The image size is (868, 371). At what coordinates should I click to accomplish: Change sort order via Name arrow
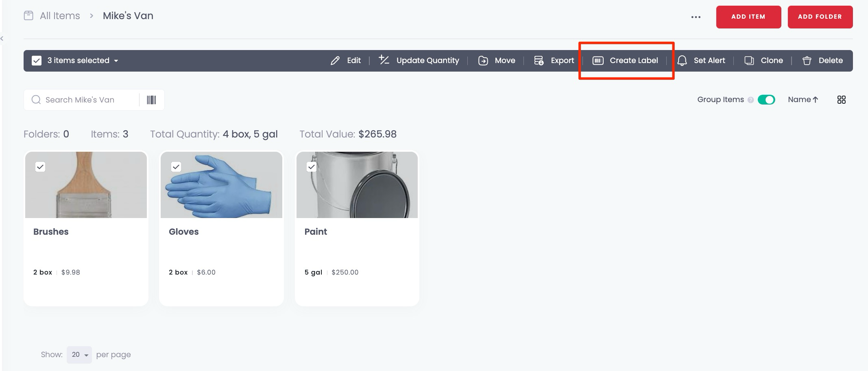[x=803, y=99]
